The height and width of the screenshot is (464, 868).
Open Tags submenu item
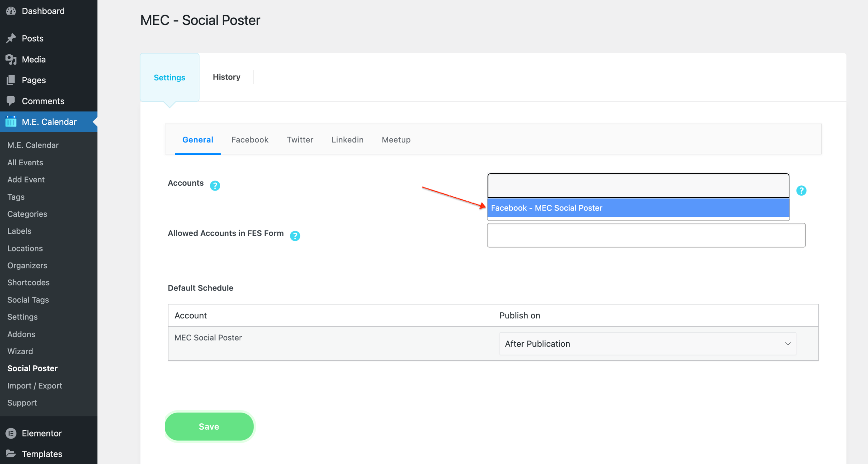[x=16, y=197]
